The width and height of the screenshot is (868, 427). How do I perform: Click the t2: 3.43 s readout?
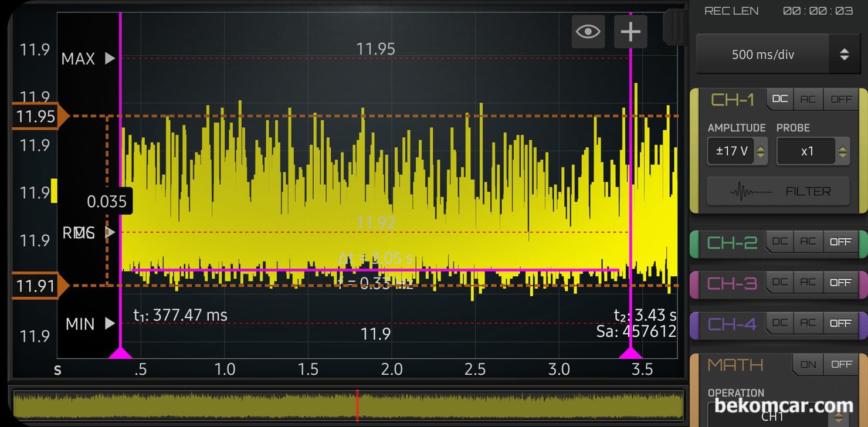645,315
